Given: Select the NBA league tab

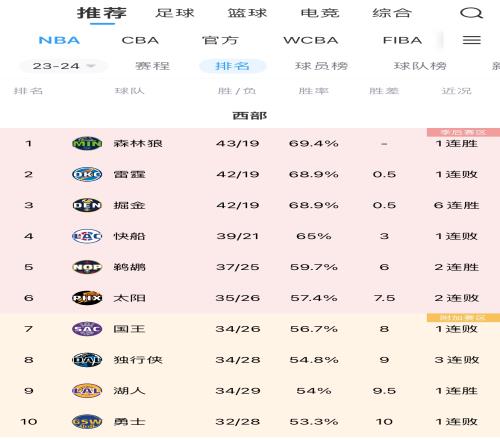Looking at the screenshot, I should [x=59, y=40].
